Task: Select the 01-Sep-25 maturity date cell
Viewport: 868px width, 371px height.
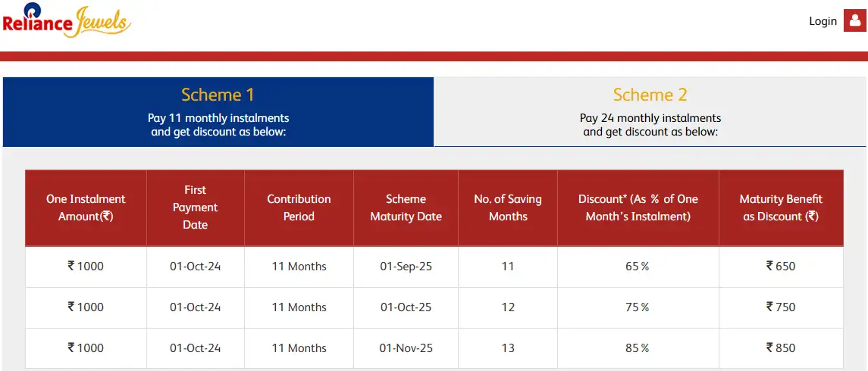Action: (x=406, y=267)
